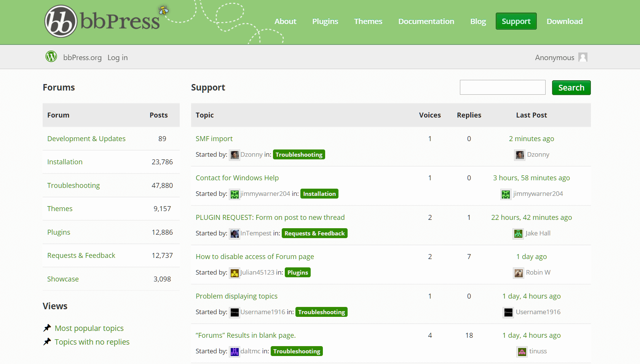Open the Themes forum in sidebar
The height and width of the screenshot is (364, 640).
pyautogui.click(x=60, y=208)
